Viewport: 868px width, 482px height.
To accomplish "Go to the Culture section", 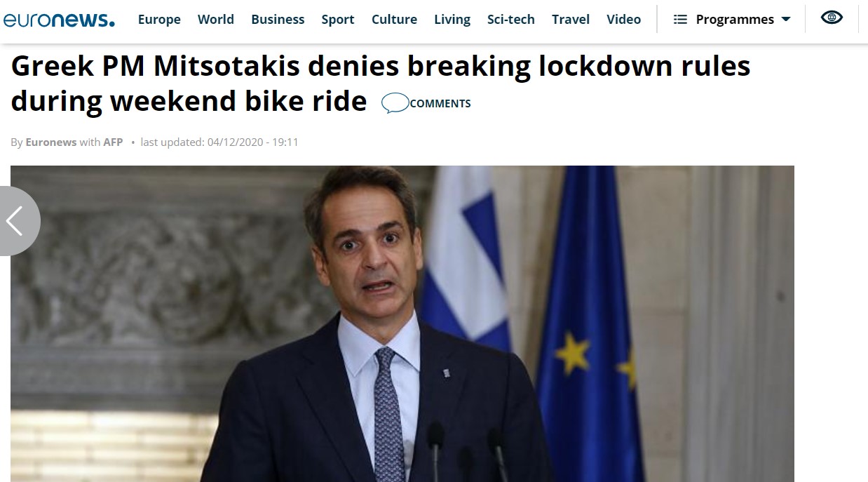I will click(x=394, y=20).
